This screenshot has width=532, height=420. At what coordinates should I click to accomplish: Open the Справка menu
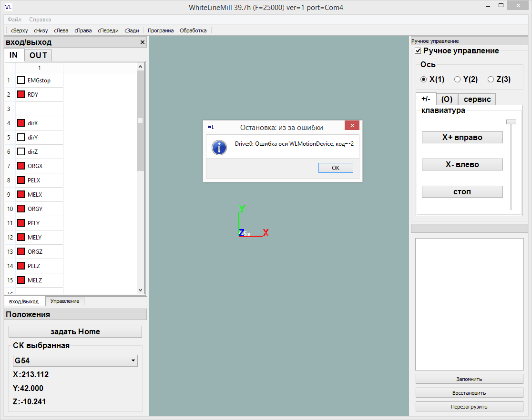[x=40, y=20]
